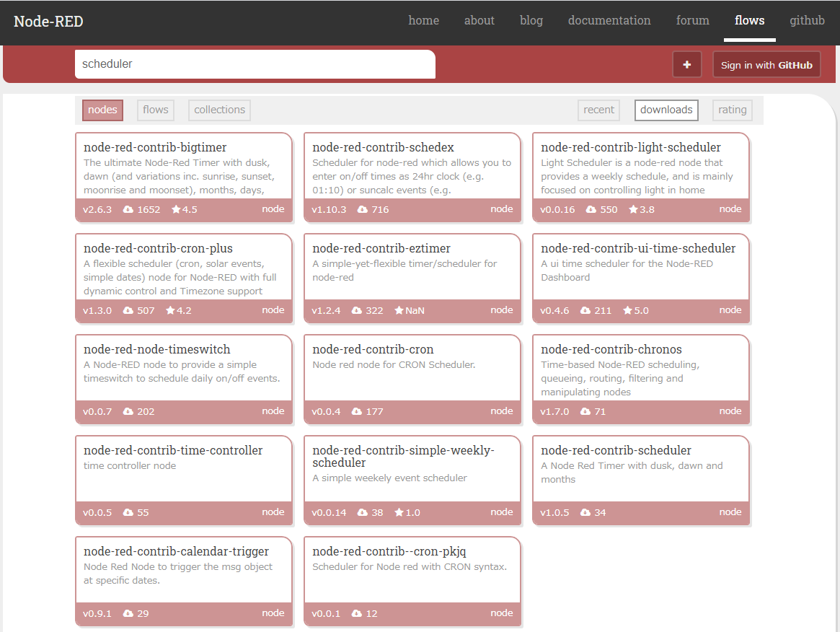Click download icon on cron-pkjq card
840x632 pixels.
(x=357, y=614)
